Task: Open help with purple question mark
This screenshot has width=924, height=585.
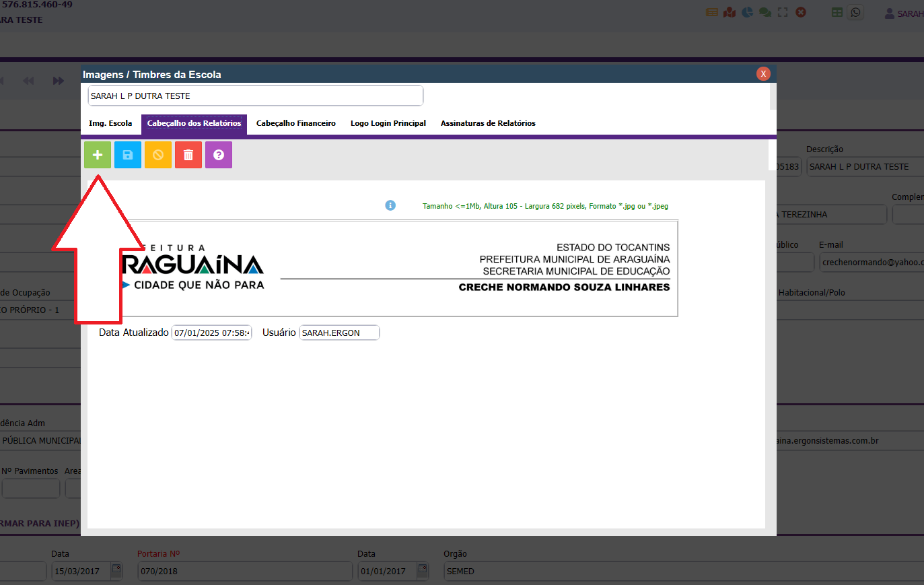Action: click(x=219, y=155)
